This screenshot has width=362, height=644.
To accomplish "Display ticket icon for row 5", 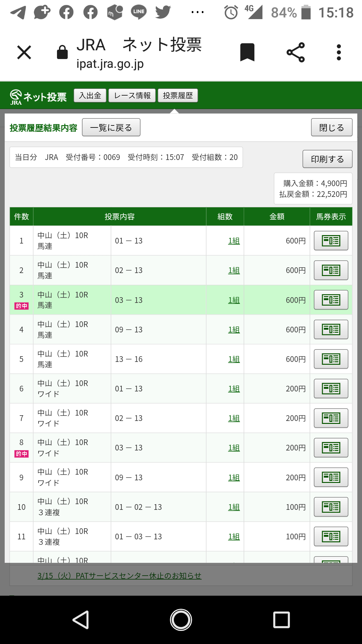I will (331, 359).
